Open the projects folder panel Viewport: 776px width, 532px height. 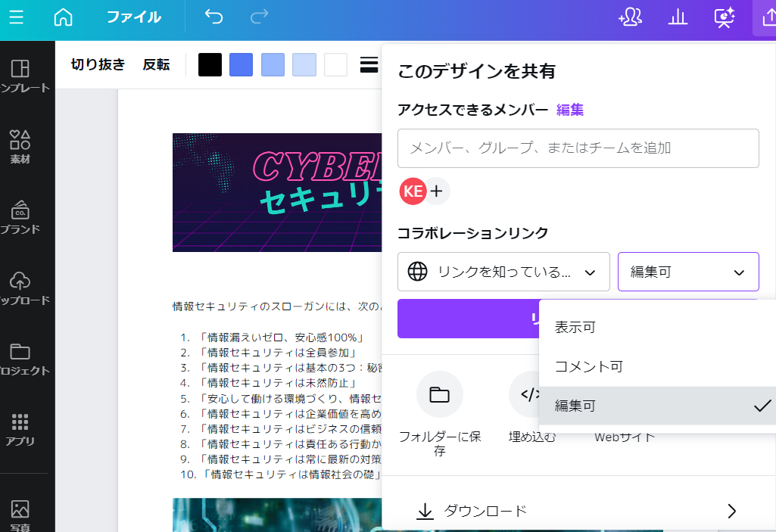(x=20, y=359)
